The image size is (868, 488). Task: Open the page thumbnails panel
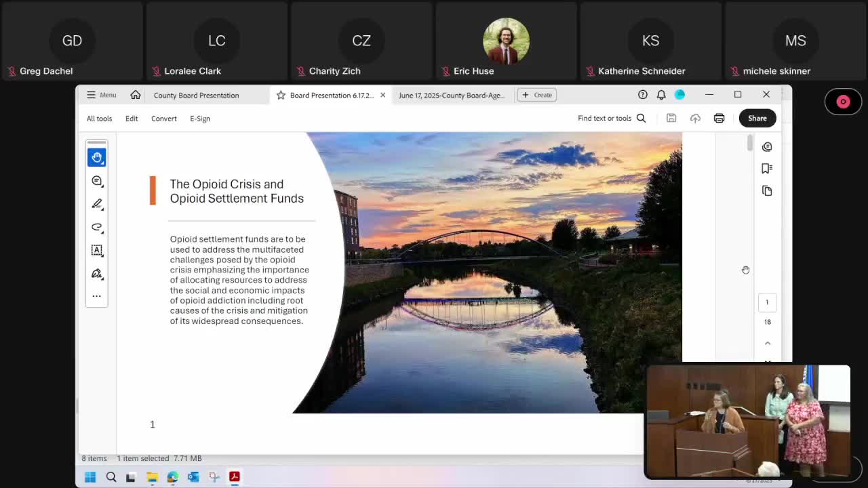tap(767, 191)
